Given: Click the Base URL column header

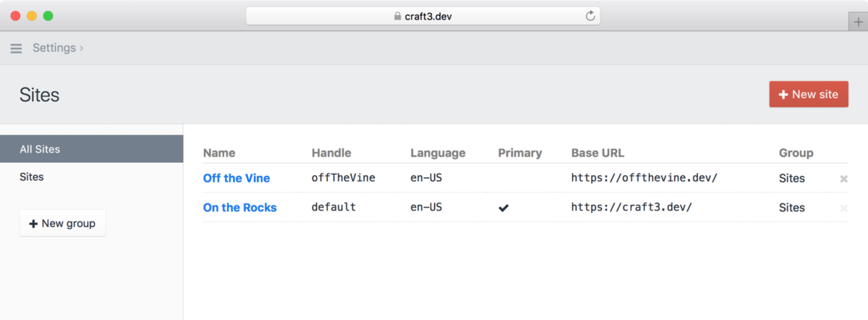Looking at the screenshot, I should [x=597, y=153].
